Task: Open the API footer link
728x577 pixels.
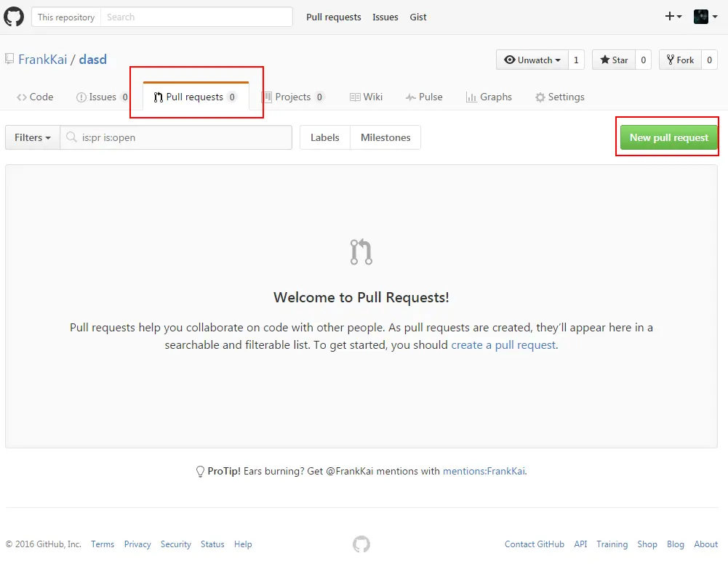Action: pyautogui.click(x=580, y=544)
